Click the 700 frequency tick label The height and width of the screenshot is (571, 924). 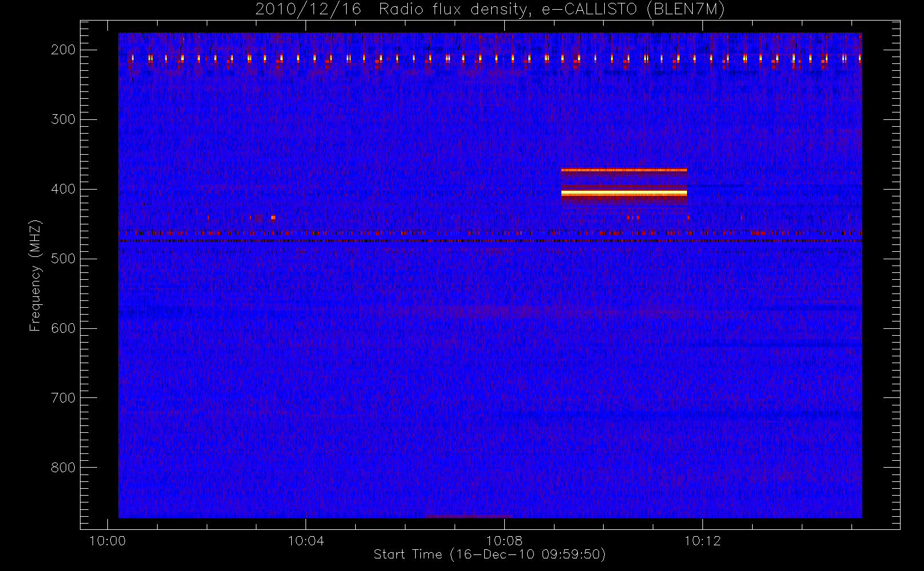[x=63, y=398]
